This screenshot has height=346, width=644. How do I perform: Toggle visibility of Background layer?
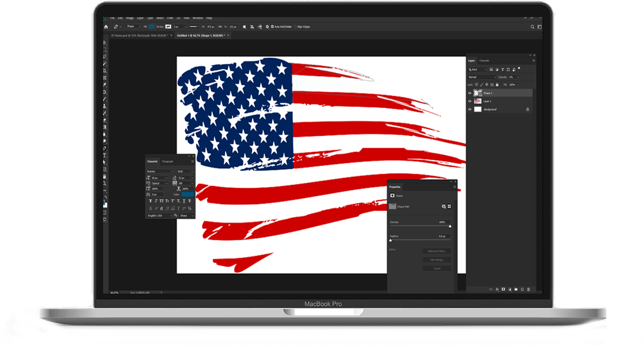point(470,109)
